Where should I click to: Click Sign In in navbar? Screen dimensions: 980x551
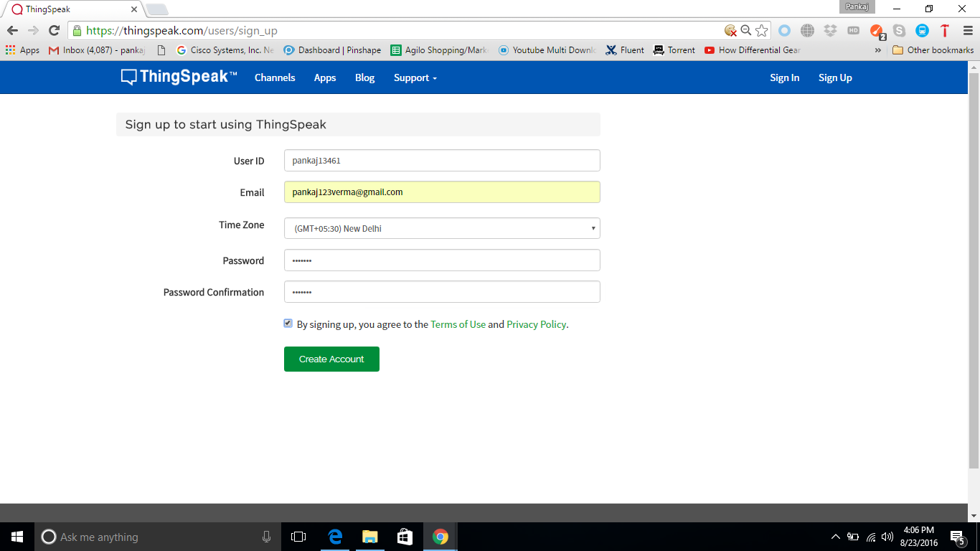(784, 77)
